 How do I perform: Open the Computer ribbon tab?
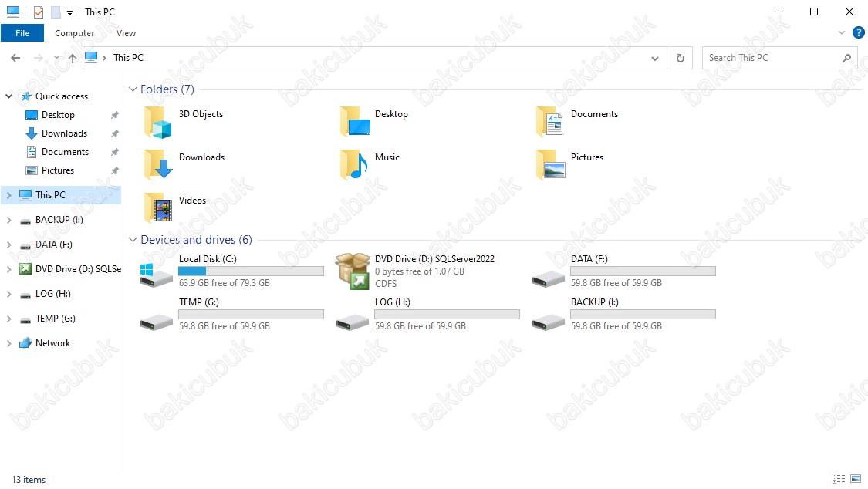coord(74,33)
